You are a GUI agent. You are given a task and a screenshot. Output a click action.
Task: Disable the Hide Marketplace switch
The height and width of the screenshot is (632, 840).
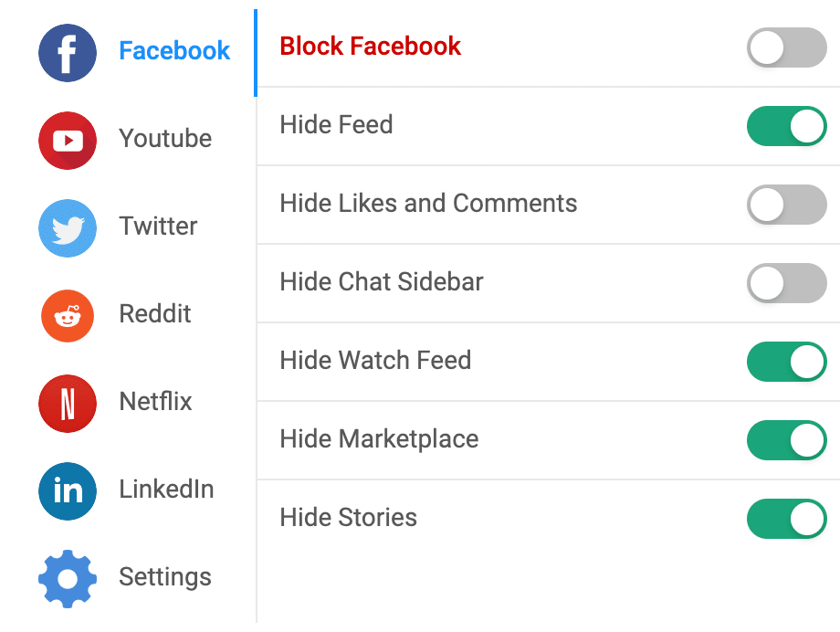786,440
